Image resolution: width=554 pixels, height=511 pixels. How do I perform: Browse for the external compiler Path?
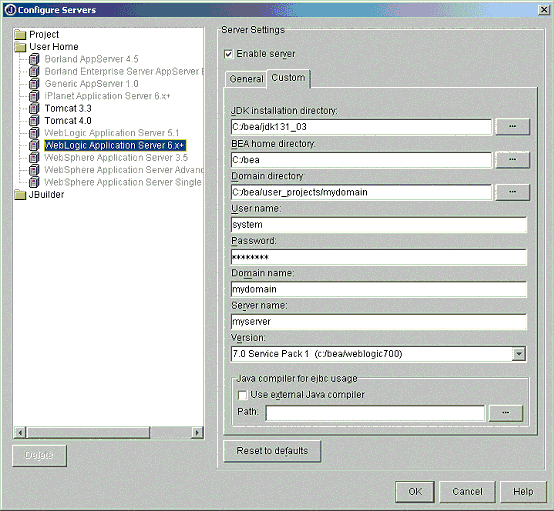[505, 413]
